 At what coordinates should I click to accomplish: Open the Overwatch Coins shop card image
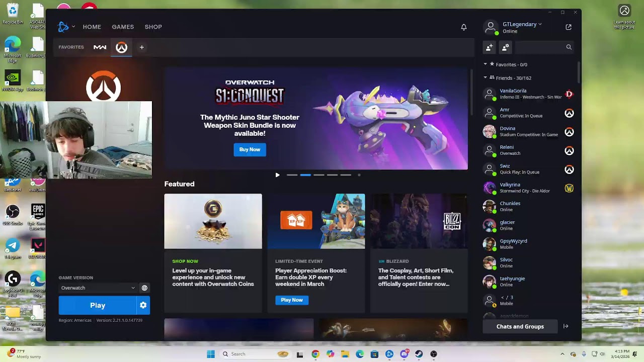coord(213,221)
